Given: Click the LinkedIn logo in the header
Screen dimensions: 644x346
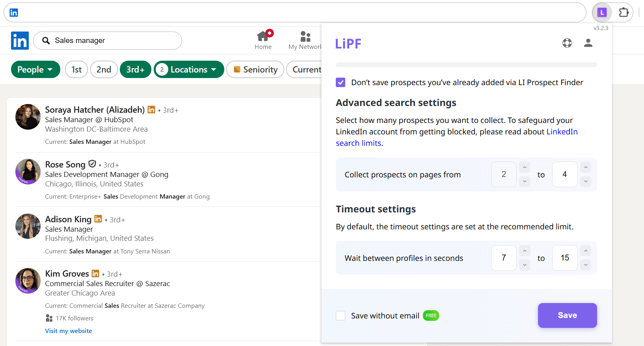Looking at the screenshot, I should coord(20,41).
